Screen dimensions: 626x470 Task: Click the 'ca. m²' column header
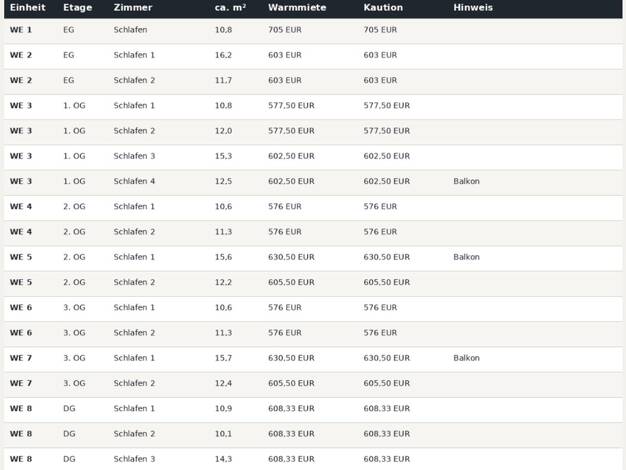[230, 8]
